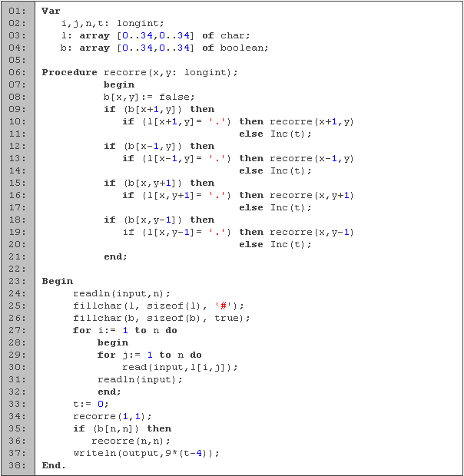This screenshot has width=464, height=476.
Task: Click line number 22: in the gutter
Action: (18, 269)
